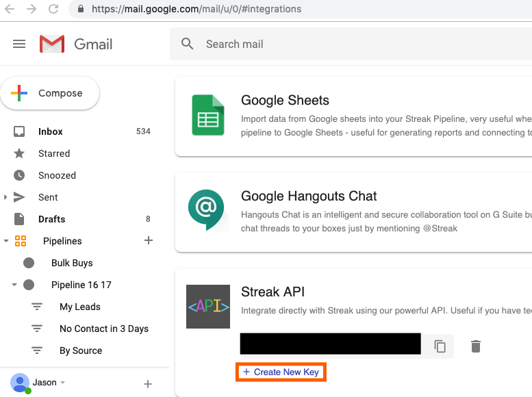Click in the Search mail field

click(342, 44)
